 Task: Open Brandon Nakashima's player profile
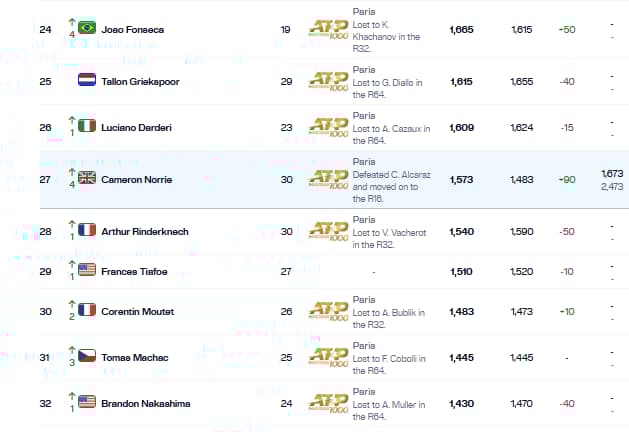click(x=144, y=403)
